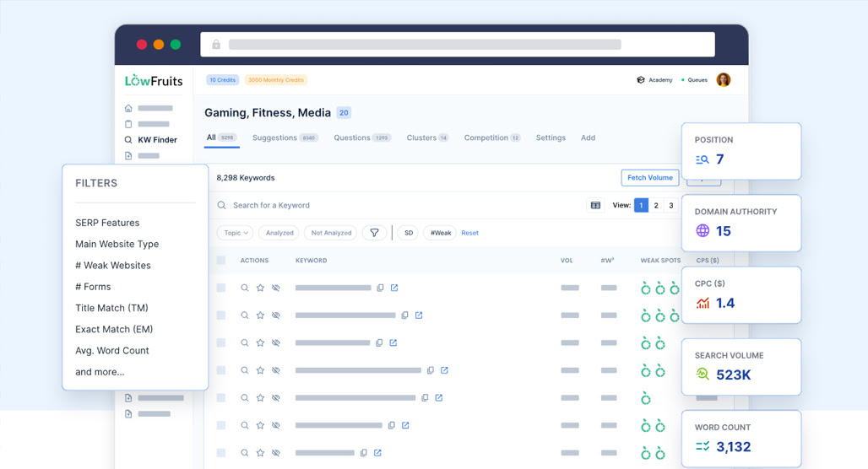This screenshot has height=469, width=868.
Task: Click the single weak spot fruit icon in the fifth row
Action: [x=645, y=398]
